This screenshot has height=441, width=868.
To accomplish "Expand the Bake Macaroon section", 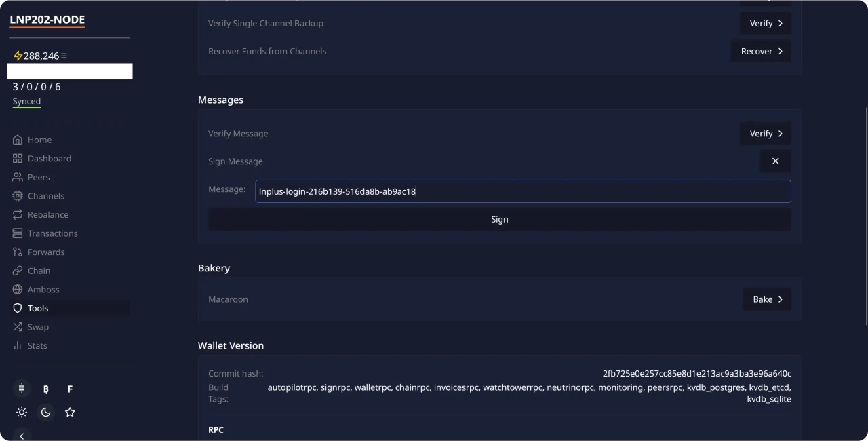I will point(766,299).
